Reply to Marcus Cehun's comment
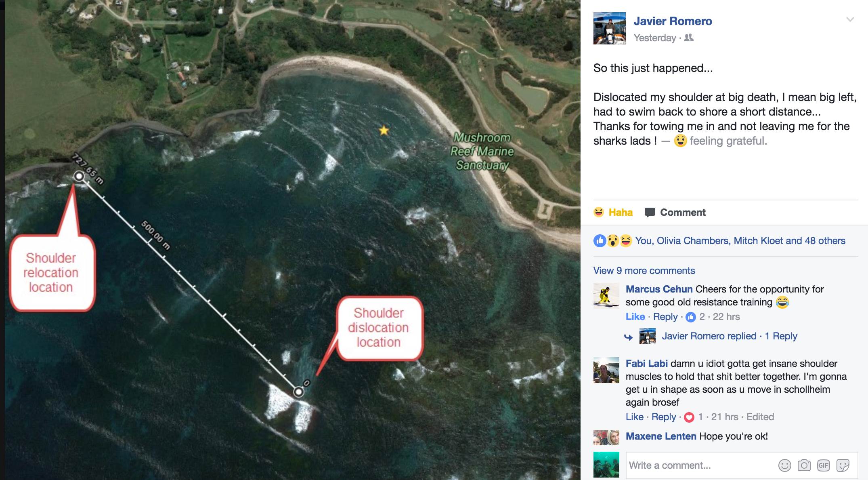868x480 pixels. click(665, 317)
